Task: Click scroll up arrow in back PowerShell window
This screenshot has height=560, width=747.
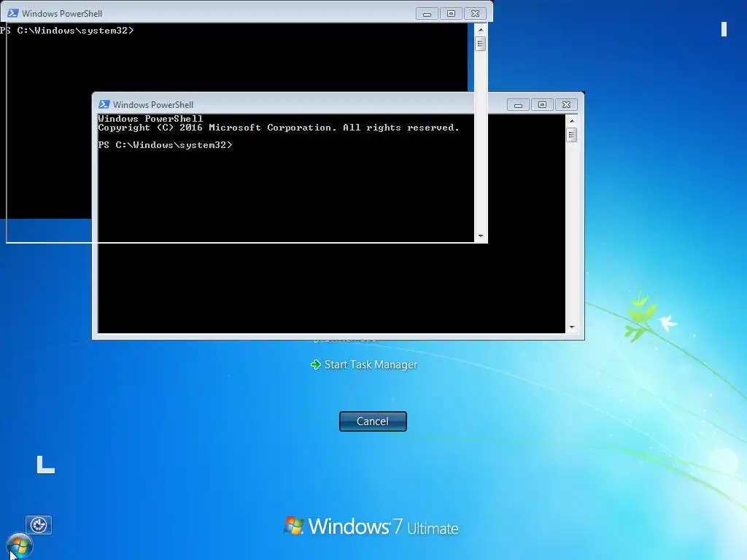Action: (x=480, y=30)
